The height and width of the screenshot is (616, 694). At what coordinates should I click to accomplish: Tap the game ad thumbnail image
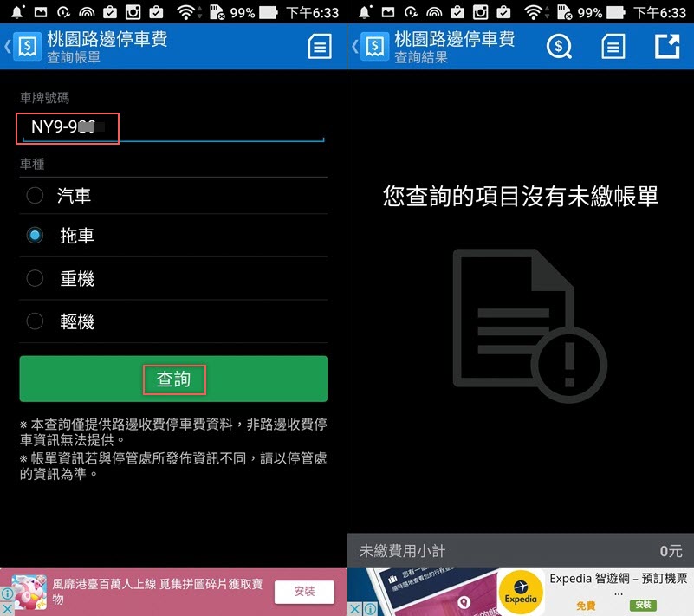[x=29, y=592]
